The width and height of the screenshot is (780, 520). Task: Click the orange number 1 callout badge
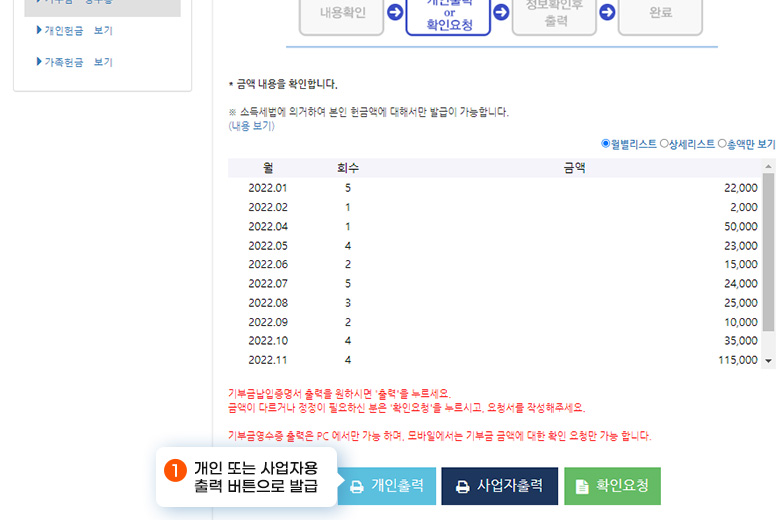175,470
